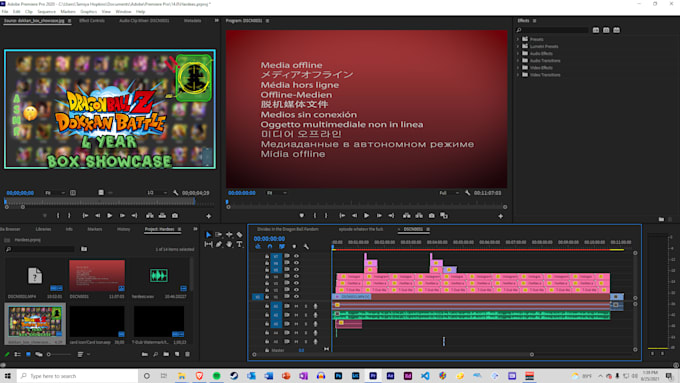Toggle insert sequences as nests icon
This screenshot has height=383, width=680.
click(258, 246)
